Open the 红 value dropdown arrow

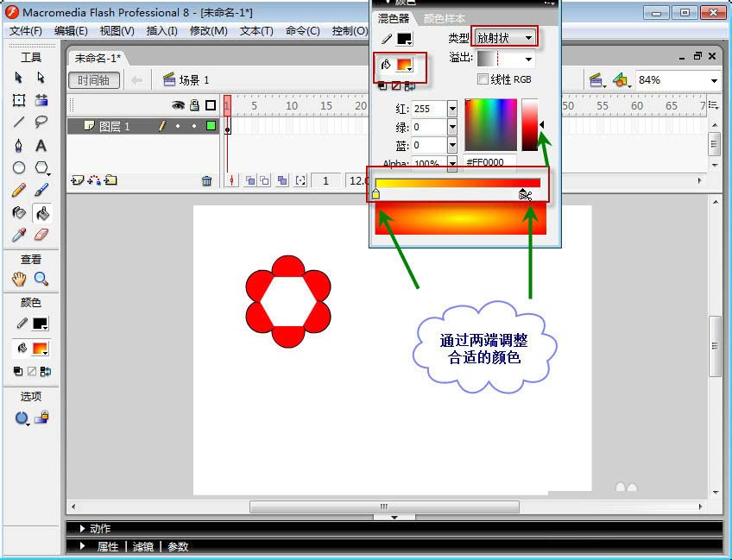point(452,109)
